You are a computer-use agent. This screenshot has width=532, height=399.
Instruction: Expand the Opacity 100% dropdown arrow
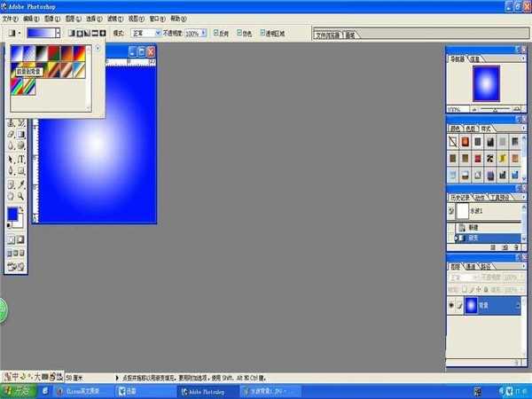pos(206,33)
